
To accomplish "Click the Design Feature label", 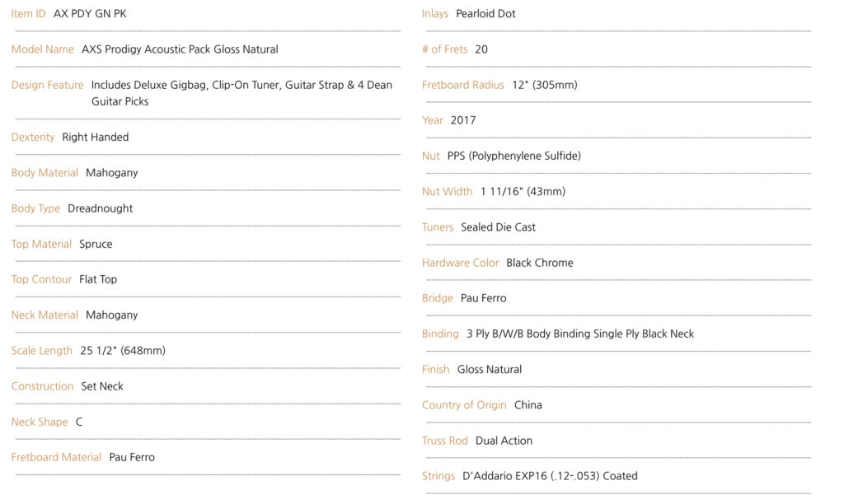I will (47, 85).
